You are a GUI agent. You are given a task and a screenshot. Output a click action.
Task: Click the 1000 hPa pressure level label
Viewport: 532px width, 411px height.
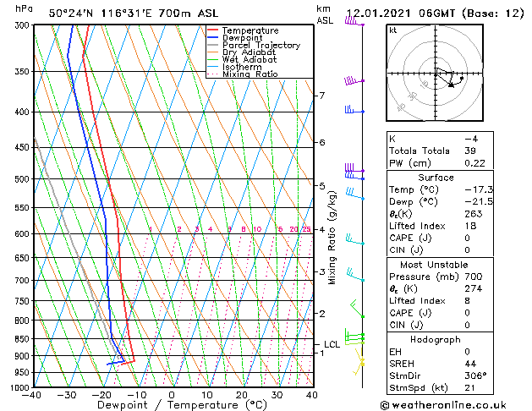point(21,387)
